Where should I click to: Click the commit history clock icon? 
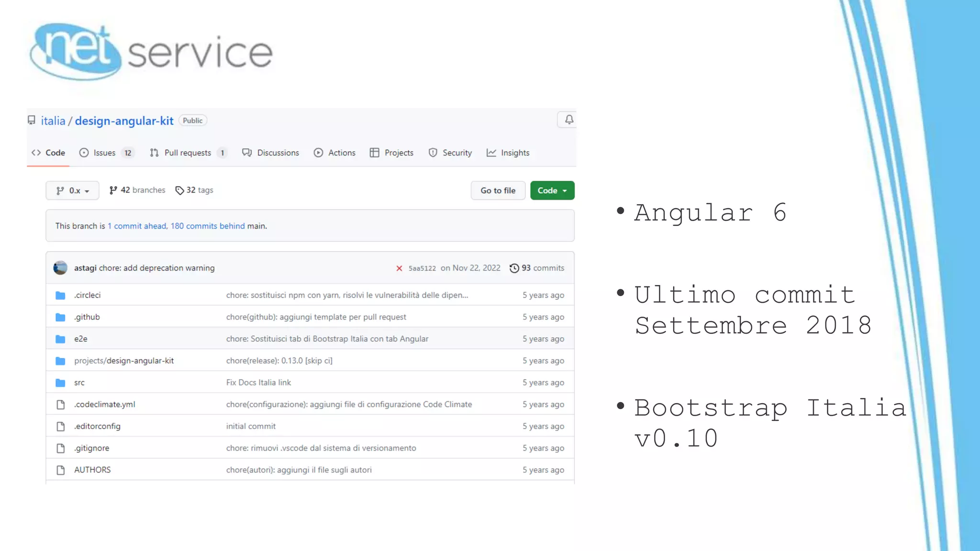click(514, 268)
